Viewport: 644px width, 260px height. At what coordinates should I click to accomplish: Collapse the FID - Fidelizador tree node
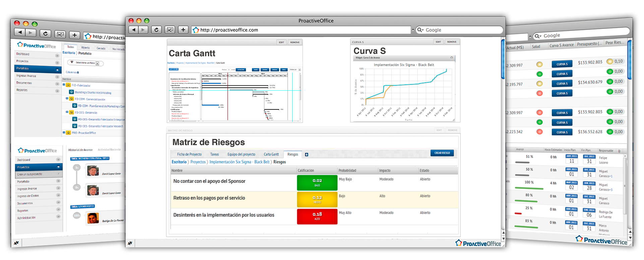(64, 85)
